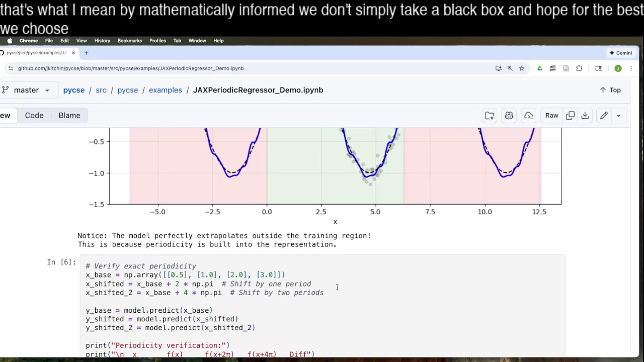Open the Profiles menu
This screenshot has width=644, height=362.
(x=157, y=41)
